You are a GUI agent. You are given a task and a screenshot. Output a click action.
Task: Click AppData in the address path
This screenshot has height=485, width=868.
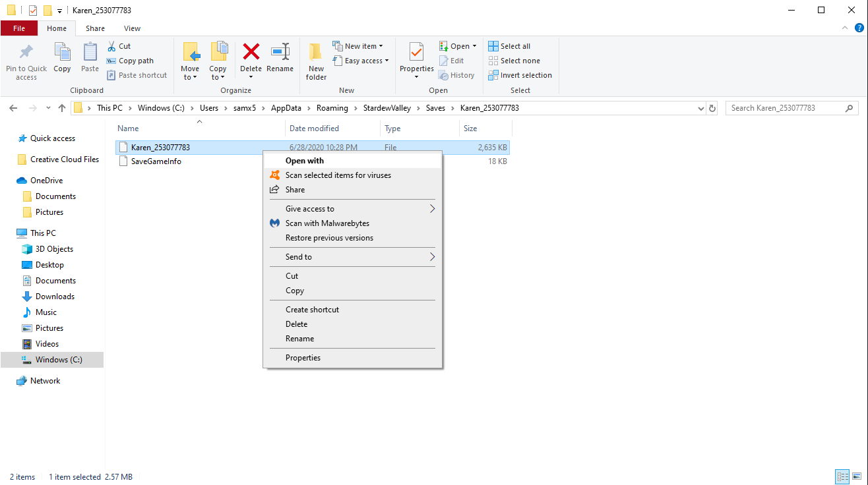click(x=286, y=108)
